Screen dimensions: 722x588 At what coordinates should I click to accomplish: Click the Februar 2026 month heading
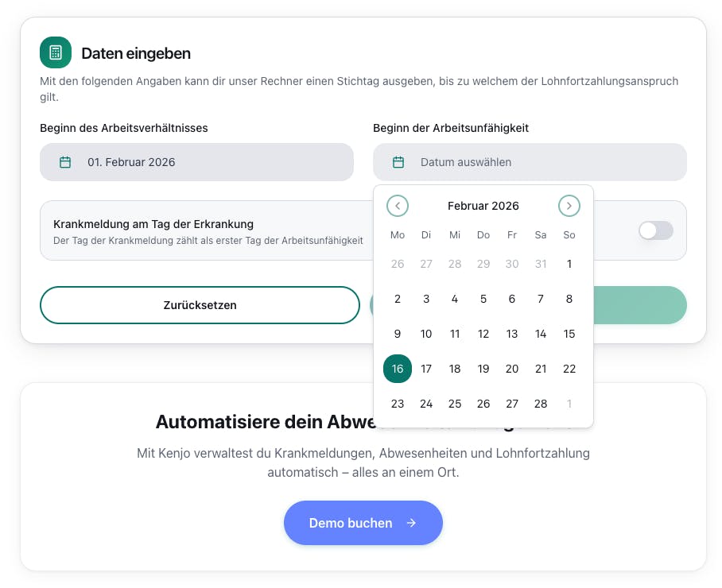click(483, 206)
